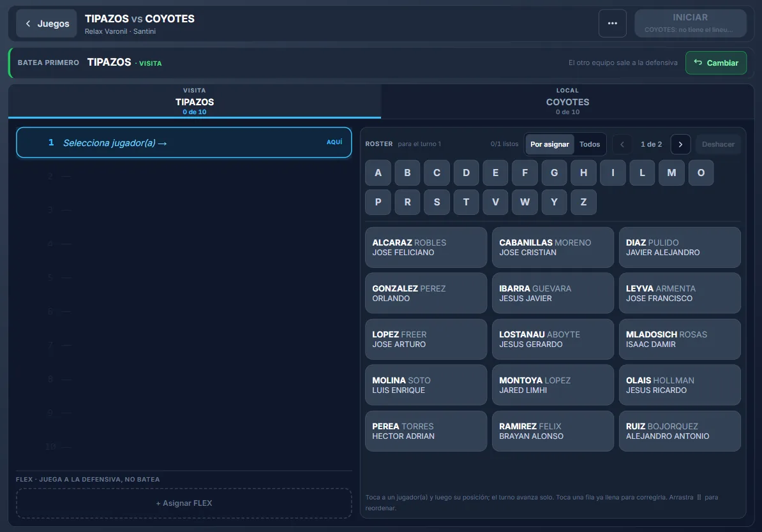Select player LOPEZ FREER Jose Arturo
The width and height of the screenshot is (762, 532).
point(426,339)
